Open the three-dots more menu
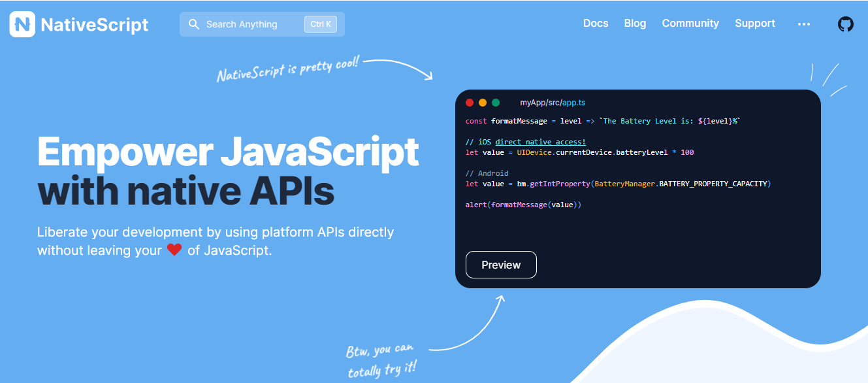This screenshot has height=383, width=868. [804, 24]
